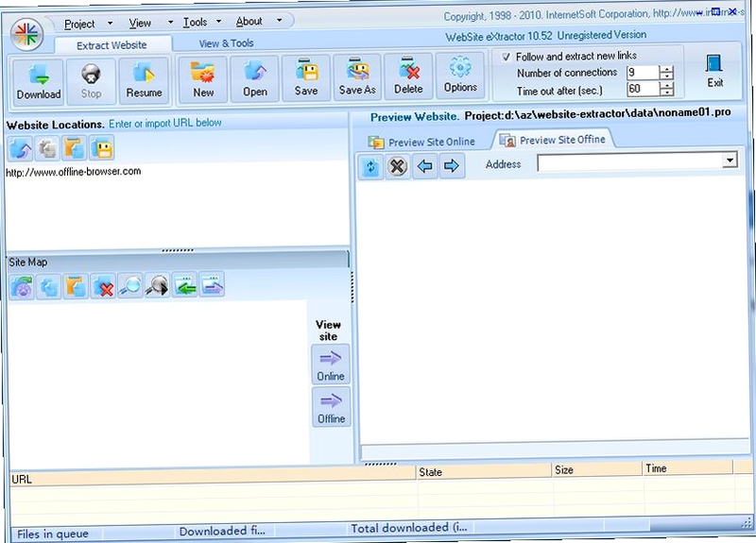This screenshot has width=756, height=543.
Task: Expand the Address dropdown arrow
Action: [x=730, y=160]
